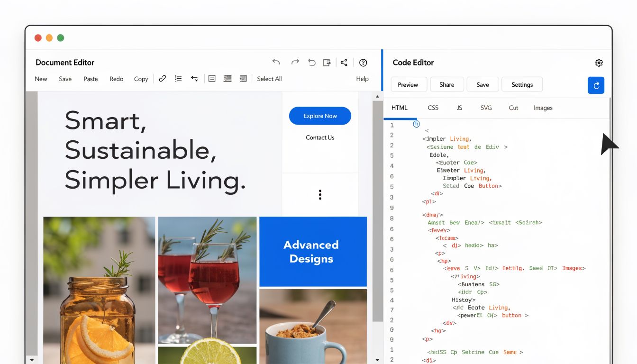Switch to the CSS tab
637x364 pixels.
tap(433, 108)
